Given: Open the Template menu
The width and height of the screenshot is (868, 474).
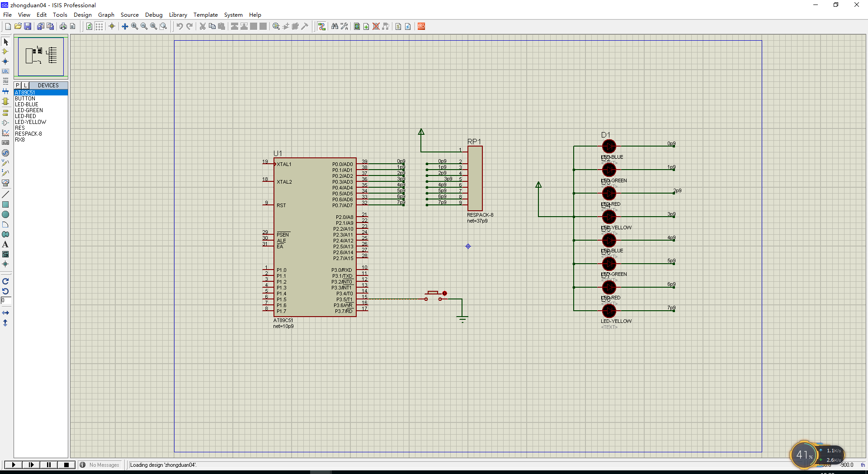Looking at the screenshot, I should pyautogui.click(x=206, y=14).
